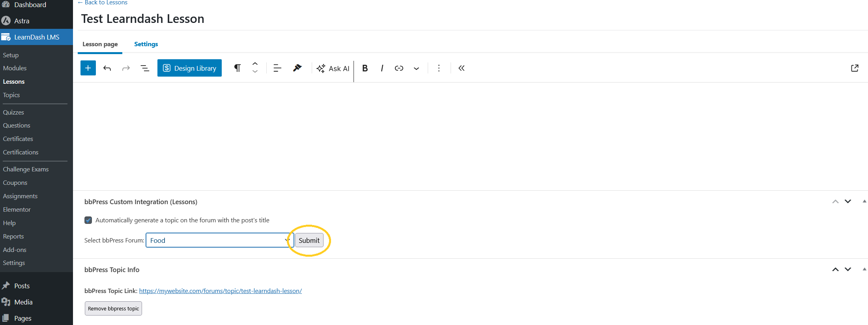Open the bbPress Topic Link URL

220,291
